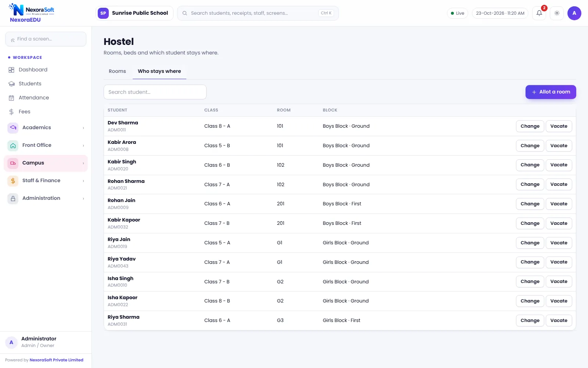Click the BLOCK column header
The height and width of the screenshot is (368, 588).
(x=330, y=110)
